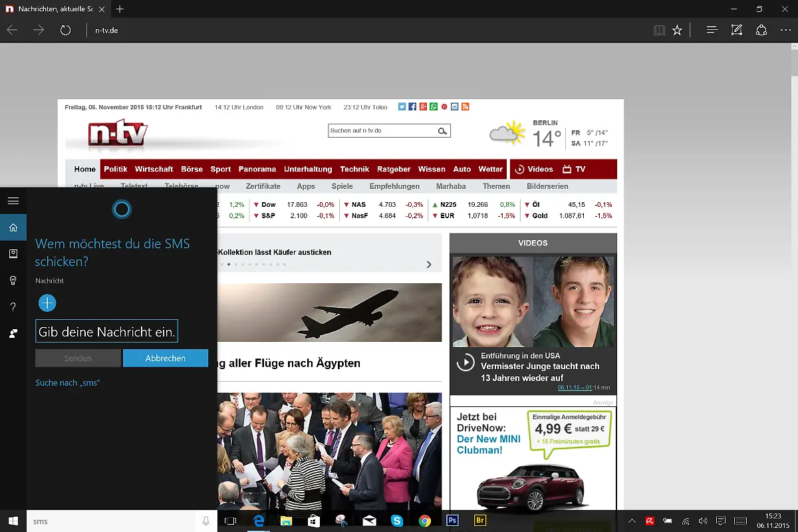Image resolution: width=798 pixels, height=532 pixels.
Task: Click the Abbrechen button in Cortana
Action: tap(166, 358)
